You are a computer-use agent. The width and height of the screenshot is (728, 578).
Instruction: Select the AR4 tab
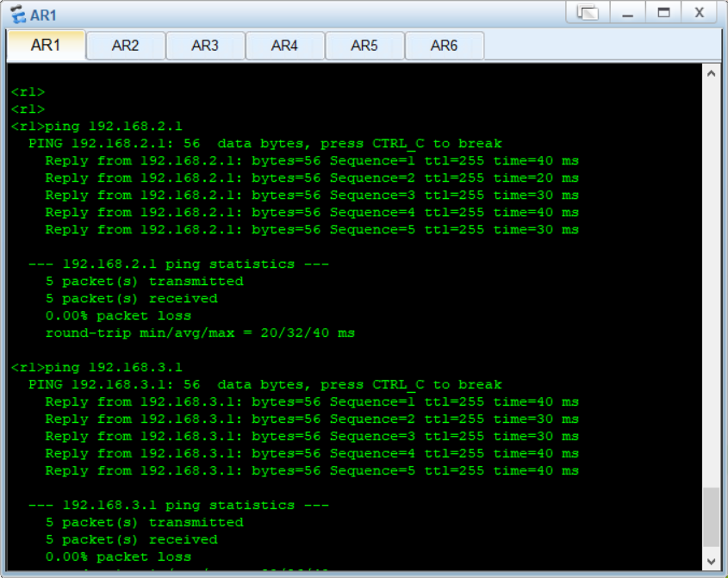coord(284,46)
